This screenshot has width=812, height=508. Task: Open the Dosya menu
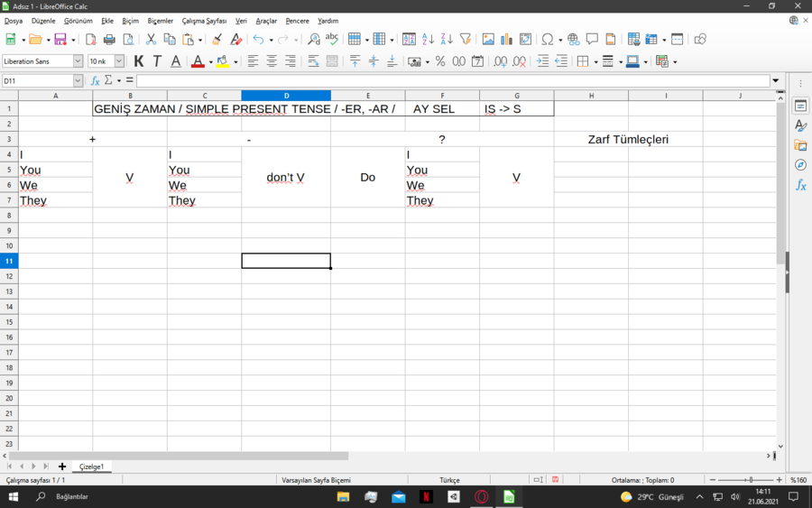[14, 21]
